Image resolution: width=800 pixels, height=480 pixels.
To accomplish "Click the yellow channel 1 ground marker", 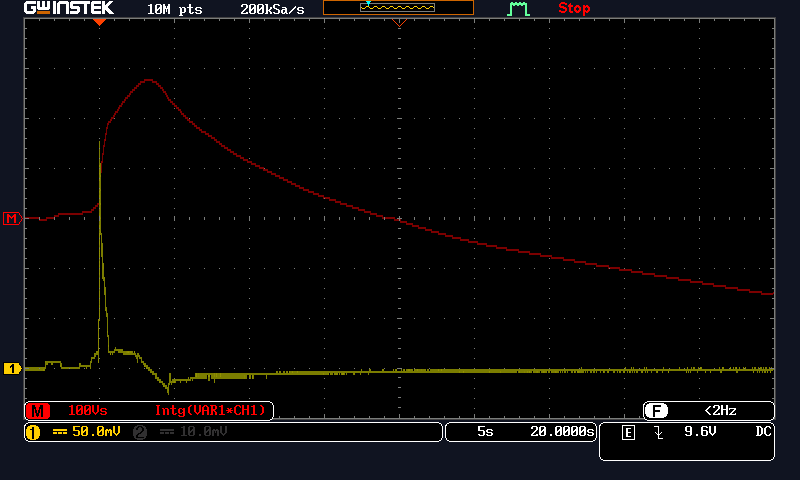I will (x=12, y=368).
